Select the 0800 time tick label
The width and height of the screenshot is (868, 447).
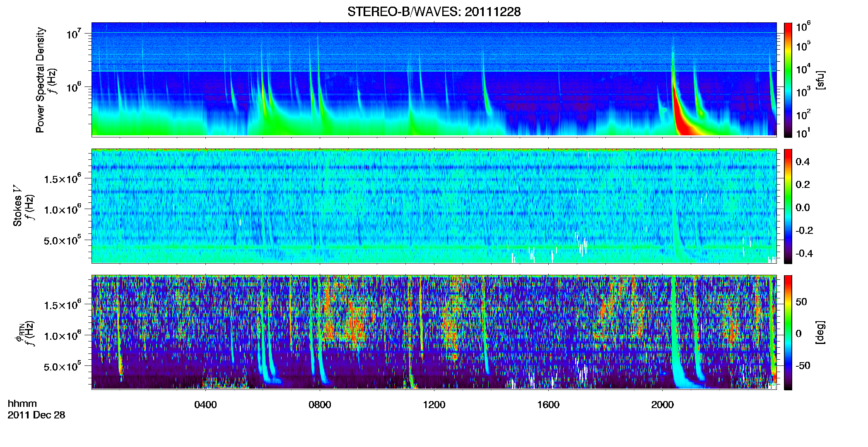click(x=320, y=404)
